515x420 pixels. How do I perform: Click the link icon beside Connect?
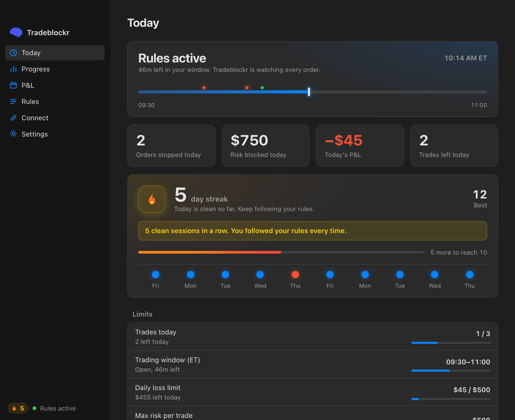click(13, 118)
